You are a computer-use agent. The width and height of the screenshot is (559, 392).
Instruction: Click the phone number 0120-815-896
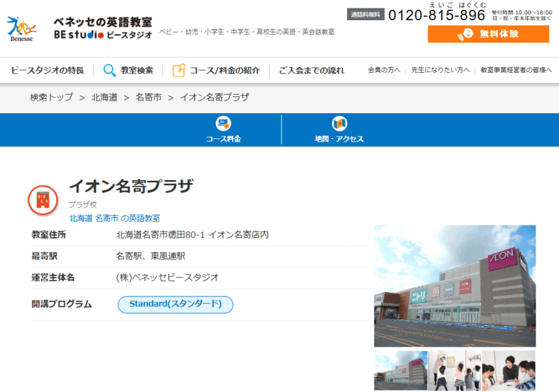tap(437, 16)
